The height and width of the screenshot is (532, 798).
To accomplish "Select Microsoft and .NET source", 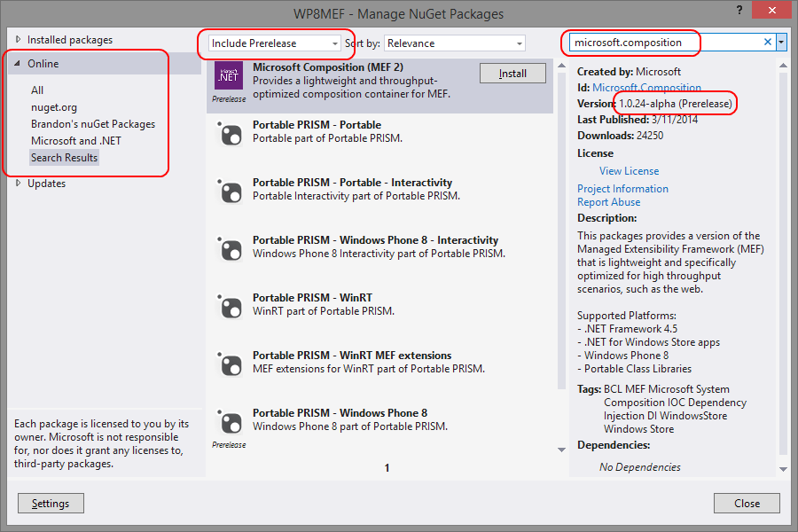I will click(76, 141).
